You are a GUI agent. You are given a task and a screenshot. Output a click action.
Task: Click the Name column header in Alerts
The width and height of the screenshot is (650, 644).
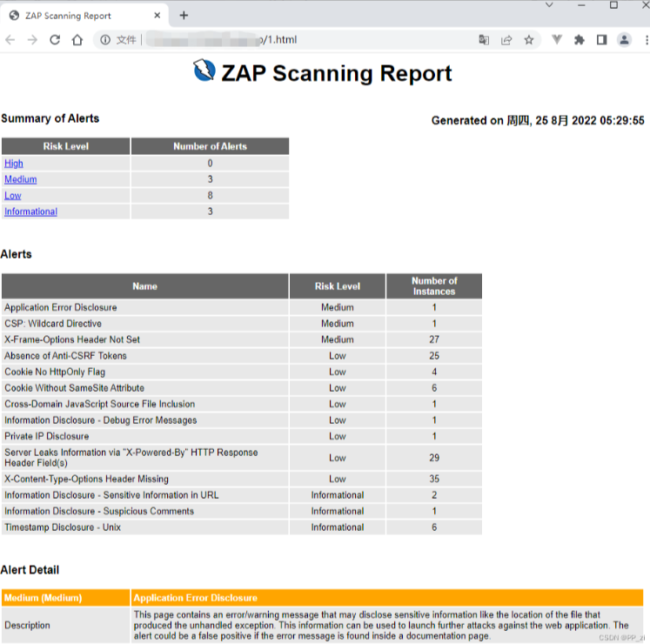tap(145, 286)
